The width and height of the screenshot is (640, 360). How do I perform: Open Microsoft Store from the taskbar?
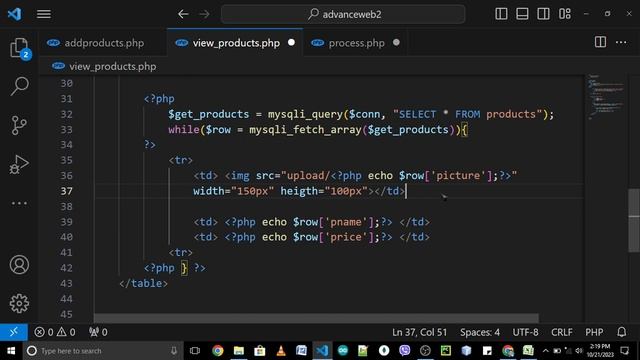pyautogui.click(x=260, y=351)
